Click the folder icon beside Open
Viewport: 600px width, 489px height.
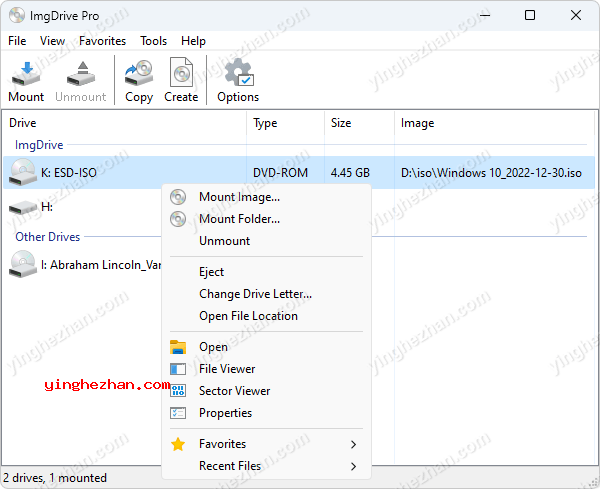tap(178, 347)
